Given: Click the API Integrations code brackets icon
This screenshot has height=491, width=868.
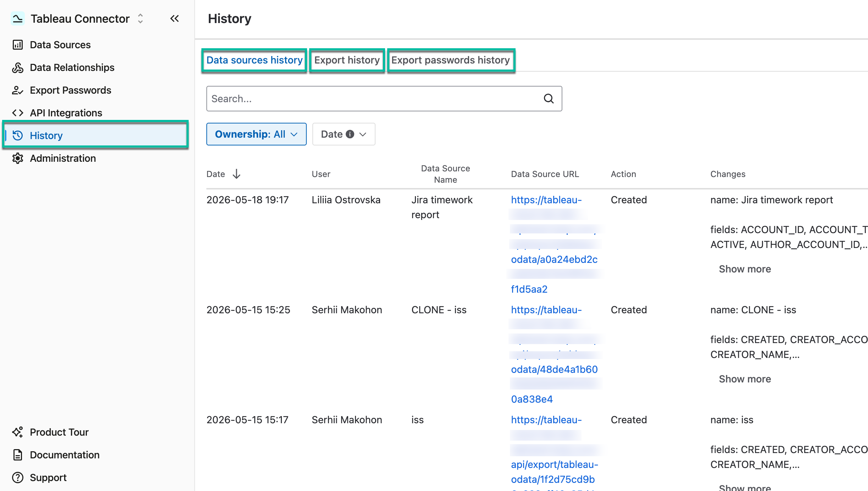Looking at the screenshot, I should pyautogui.click(x=17, y=113).
